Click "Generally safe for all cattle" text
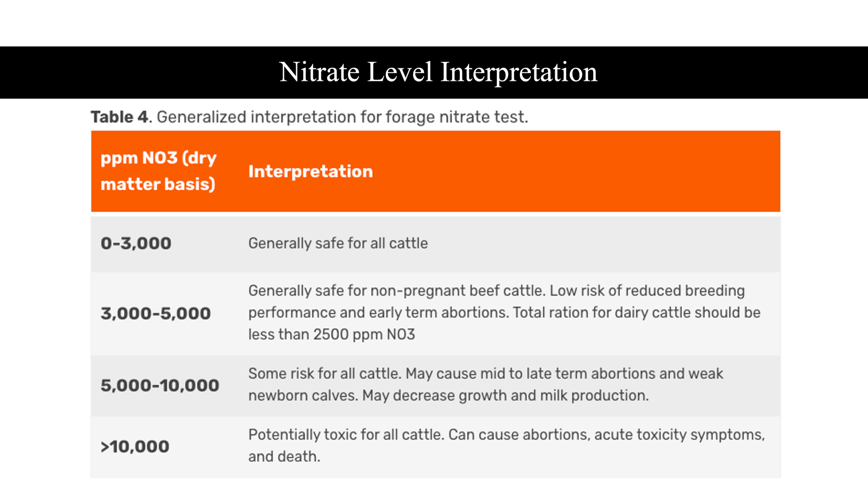Image resolution: width=868 pixels, height=488 pixels. click(x=338, y=244)
